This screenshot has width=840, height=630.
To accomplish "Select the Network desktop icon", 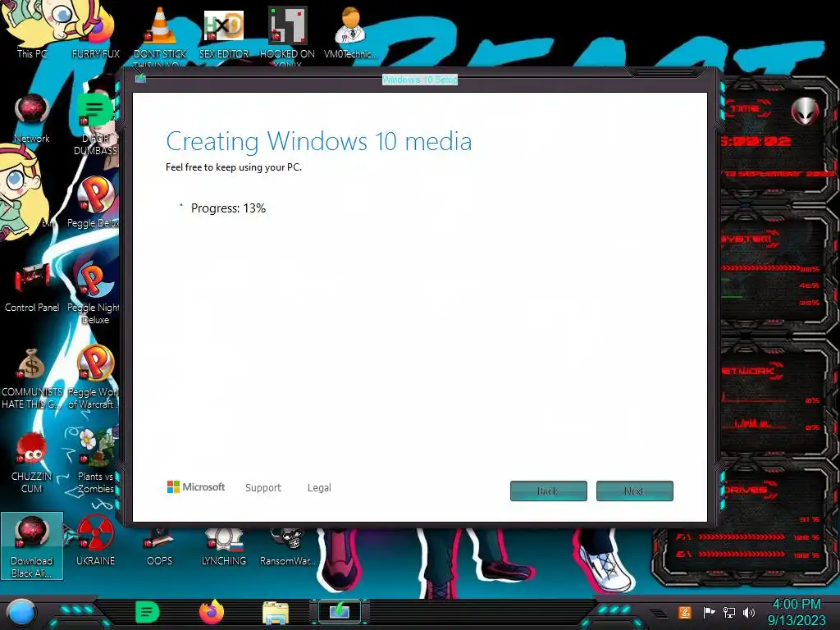I will click(32, 118).
